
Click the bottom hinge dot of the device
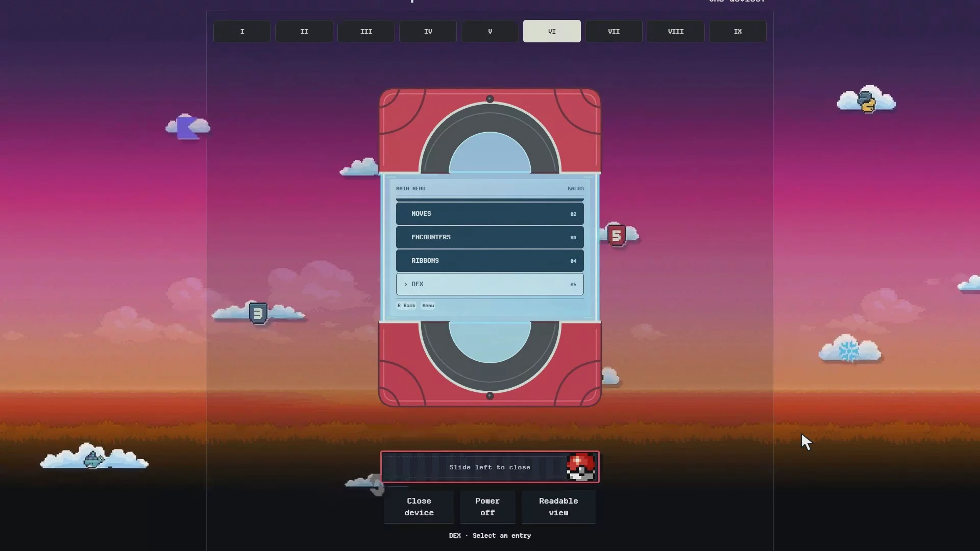coord(490,396)
